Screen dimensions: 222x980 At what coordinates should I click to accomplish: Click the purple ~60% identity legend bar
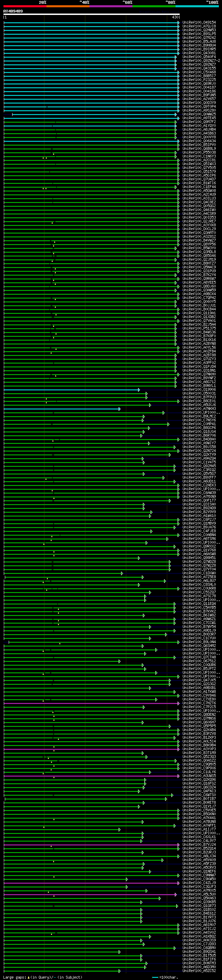pos(111,6)
